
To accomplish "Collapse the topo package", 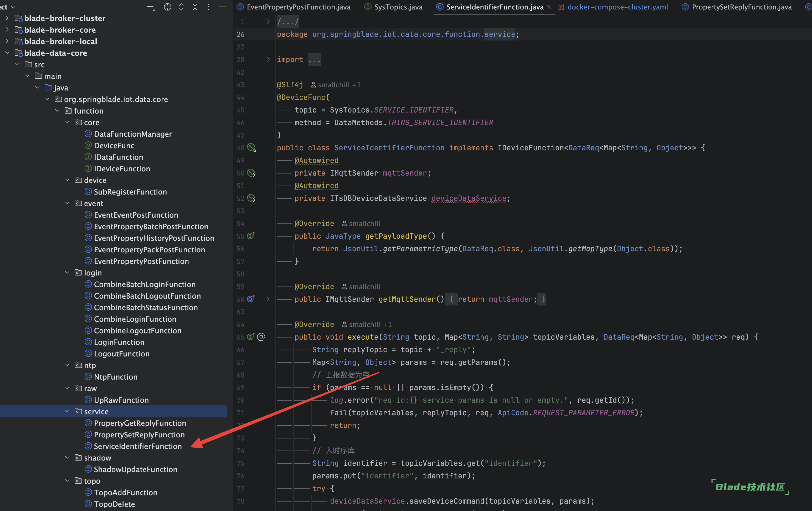I will point(67,481).
